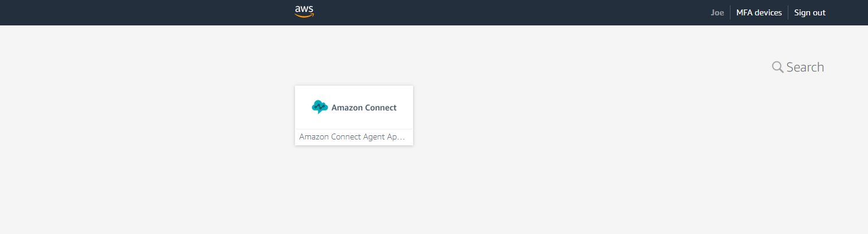Screen dimensions: 868x234
Task: Open the Amazon Connect application tile
Action: 354,115
